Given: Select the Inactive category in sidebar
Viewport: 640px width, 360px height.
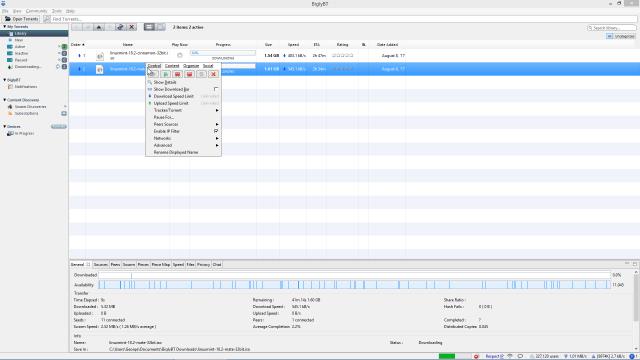Looking at the screenshot, I should pyautogui.click(x=22, y=53).
